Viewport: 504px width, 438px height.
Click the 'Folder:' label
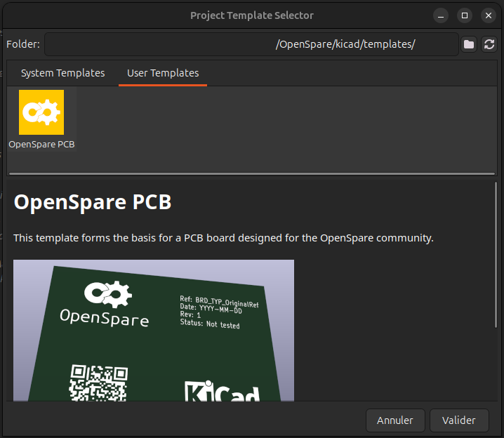23,44
